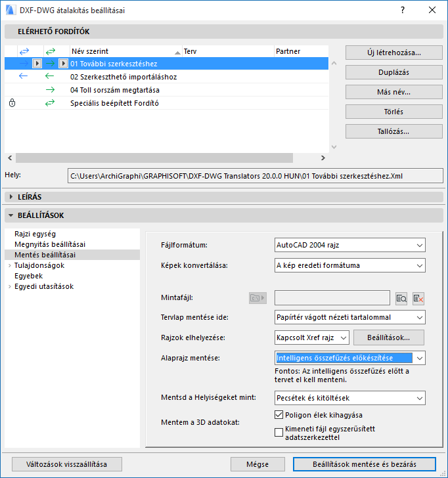This screenshot has height=478, width=448.
Task: Expand the LEÍRÁS section
Action: pyautogui.click(x=11, y=197)
